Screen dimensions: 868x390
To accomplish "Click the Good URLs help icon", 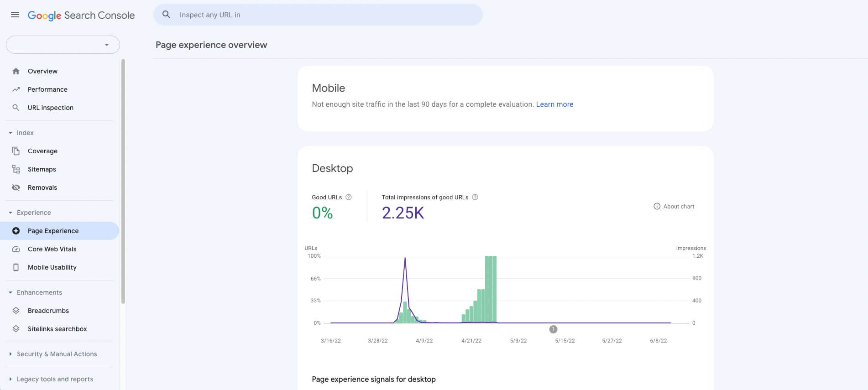I will (x=349, y=197).
